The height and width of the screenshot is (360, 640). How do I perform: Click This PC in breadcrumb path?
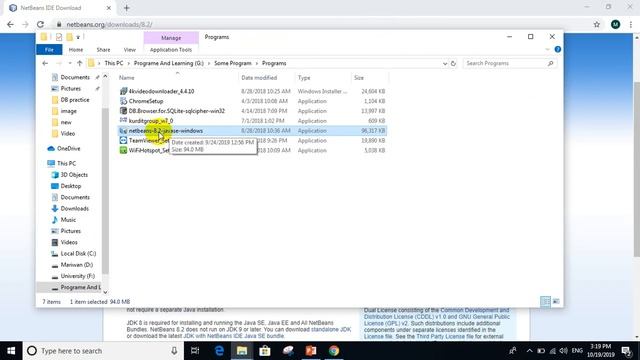tap(114, 63)
